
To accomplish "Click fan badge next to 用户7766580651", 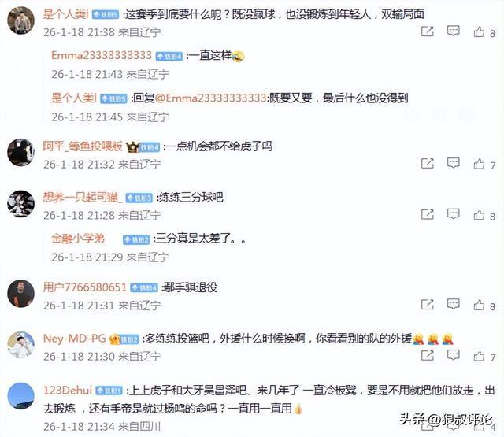I will [x=143, y=287].
